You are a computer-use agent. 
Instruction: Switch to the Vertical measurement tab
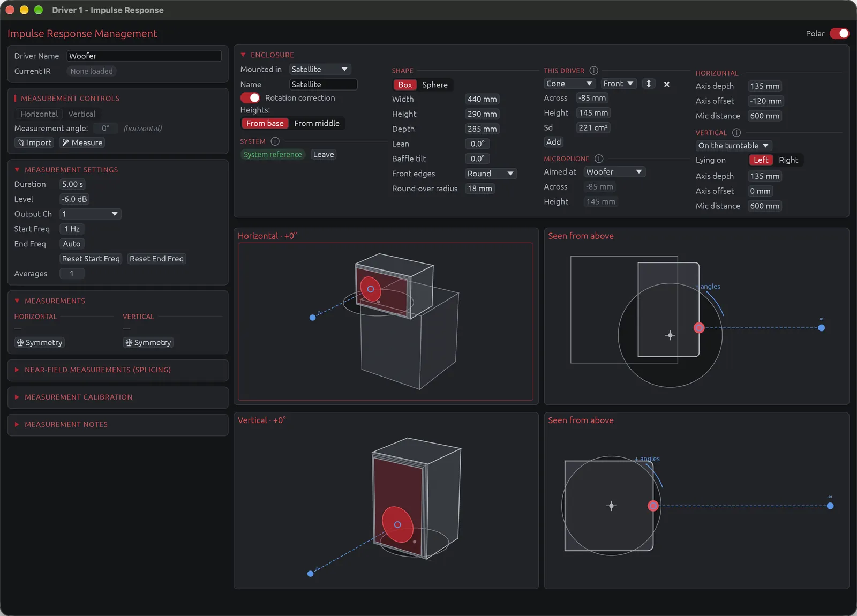click(x=81, y=114)
